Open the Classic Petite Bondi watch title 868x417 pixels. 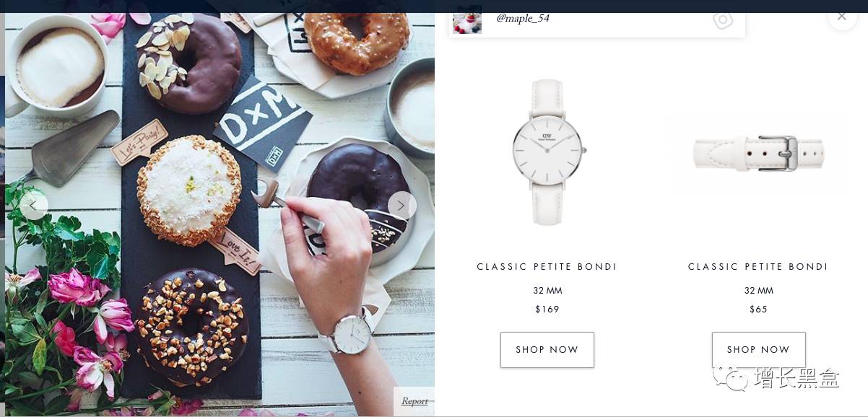pos(547,267)
